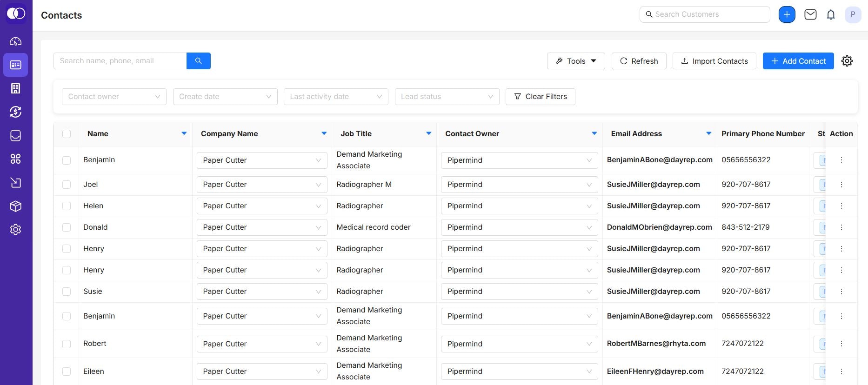This screenshot has width=868, height=385.
Task: Open the dashboard gauge icon in sidebar
Action: click(x=16, y=41)
